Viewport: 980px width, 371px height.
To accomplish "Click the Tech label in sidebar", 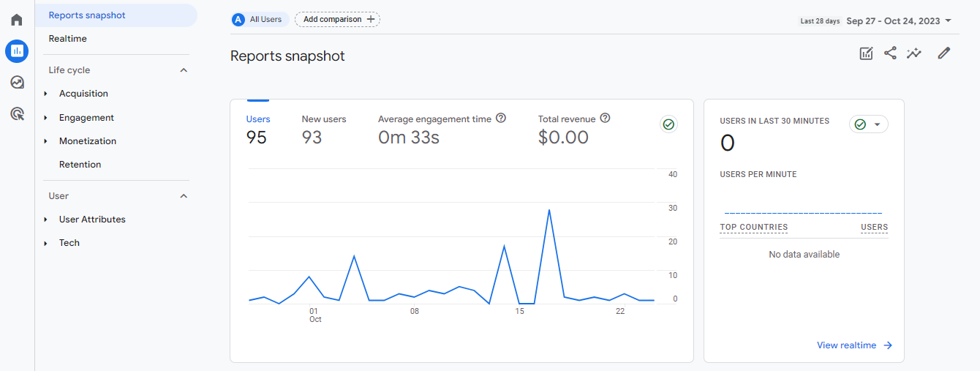I will (x=69, y=243).
